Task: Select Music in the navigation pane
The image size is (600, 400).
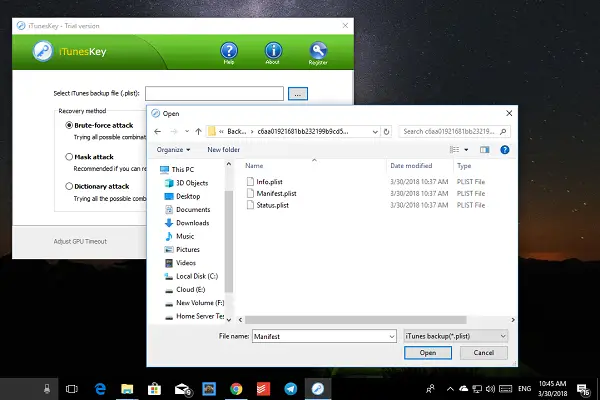Action: (x=185, y=236)
